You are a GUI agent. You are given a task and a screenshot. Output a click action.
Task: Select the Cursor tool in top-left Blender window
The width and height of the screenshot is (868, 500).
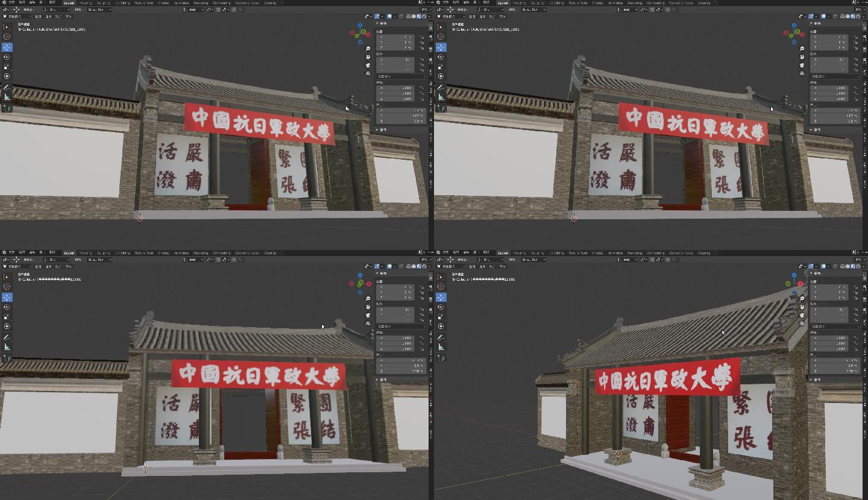pos(7,37)
